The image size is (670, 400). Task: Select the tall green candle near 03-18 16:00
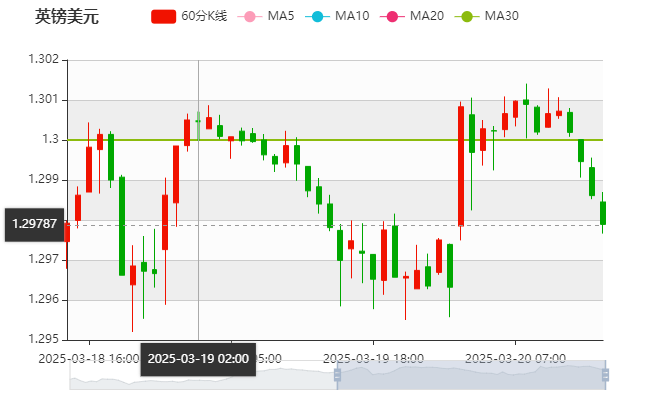click(x=122, y=225)
